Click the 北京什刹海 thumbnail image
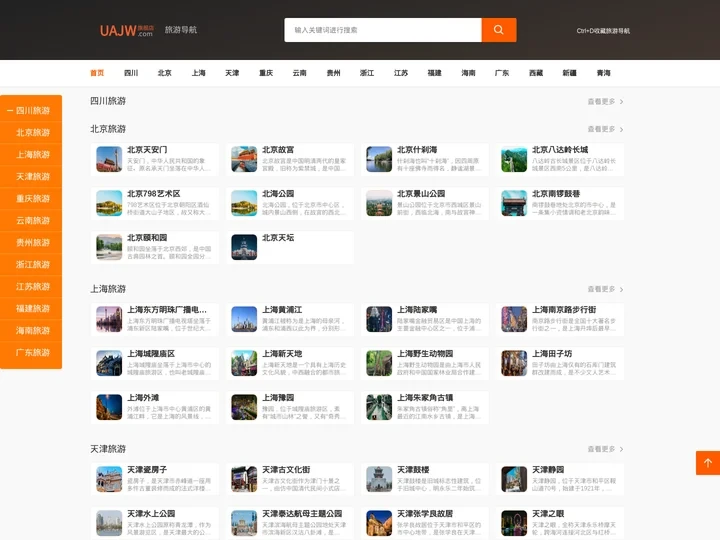 379,159
